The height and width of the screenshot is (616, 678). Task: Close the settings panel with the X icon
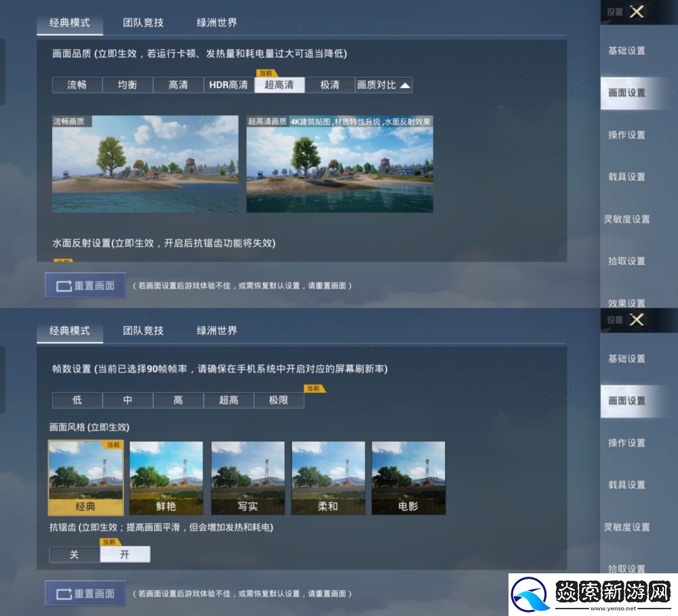(635, 12)
